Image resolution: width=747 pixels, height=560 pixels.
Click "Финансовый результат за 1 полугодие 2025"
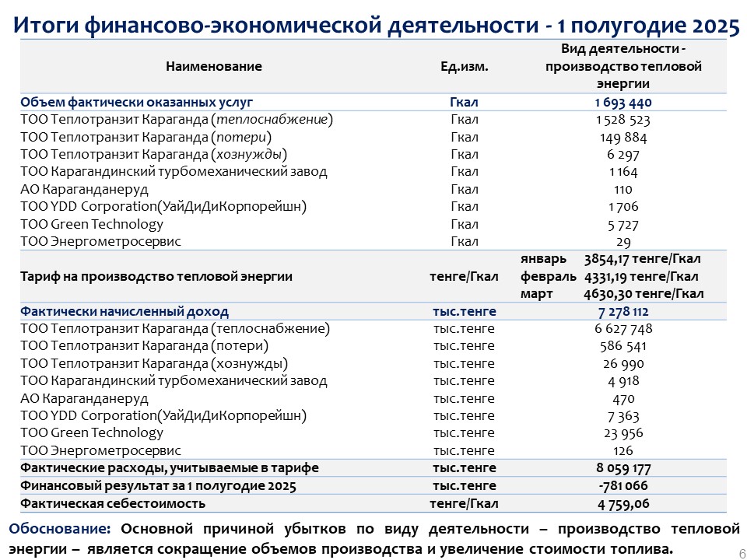tap(158, 485)
